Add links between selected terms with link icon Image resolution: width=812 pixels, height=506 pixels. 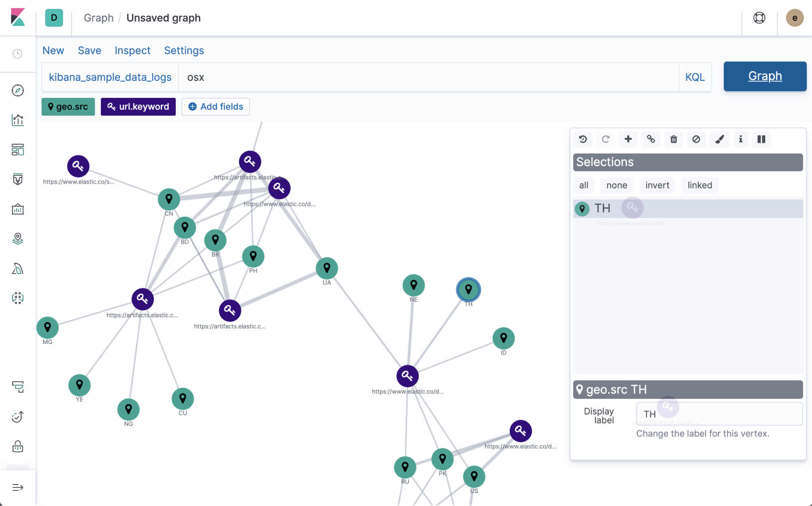point(650,139)
